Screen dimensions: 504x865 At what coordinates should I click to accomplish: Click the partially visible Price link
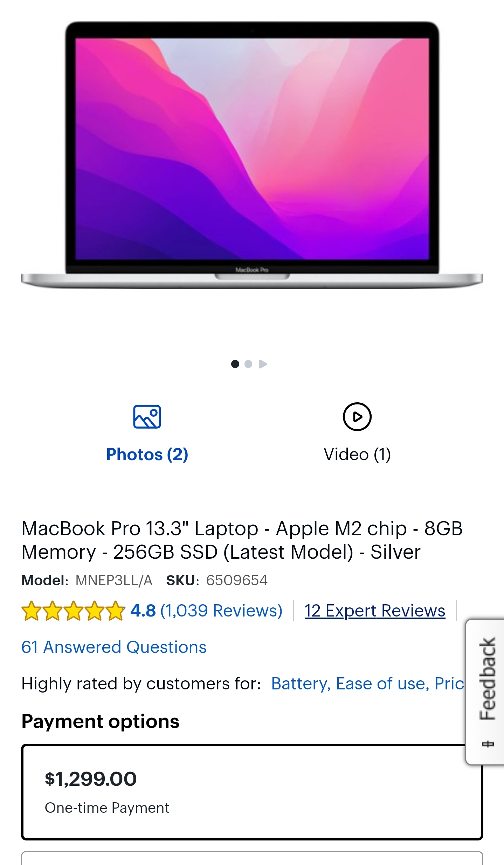(x=449, y=684)
